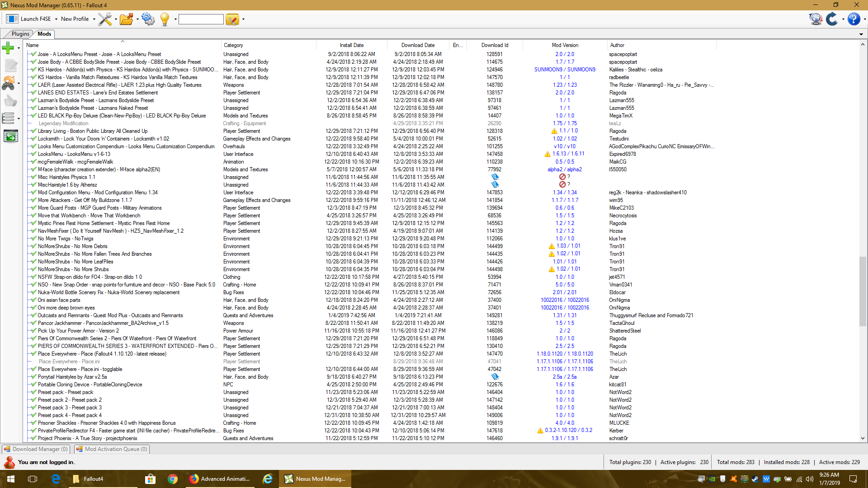Click the green arrows film strip icon
Screen dimensions: 868x488
[10, 136]
